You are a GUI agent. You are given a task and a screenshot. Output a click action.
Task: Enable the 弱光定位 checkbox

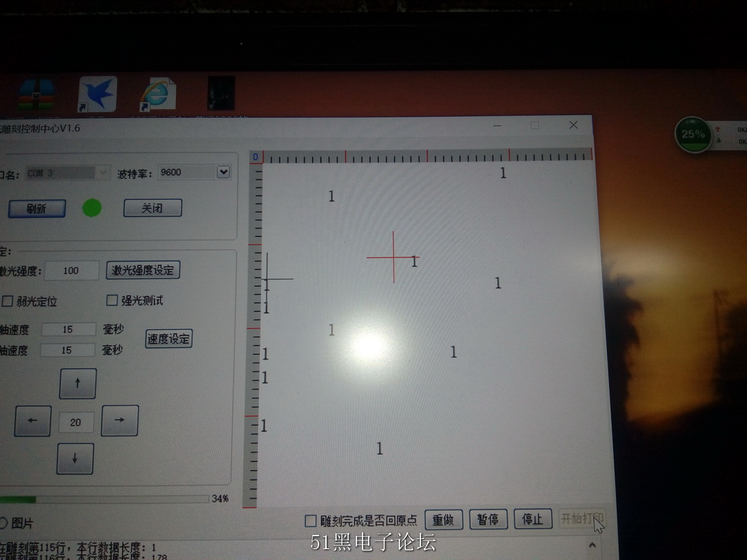[x=7, y=301]
